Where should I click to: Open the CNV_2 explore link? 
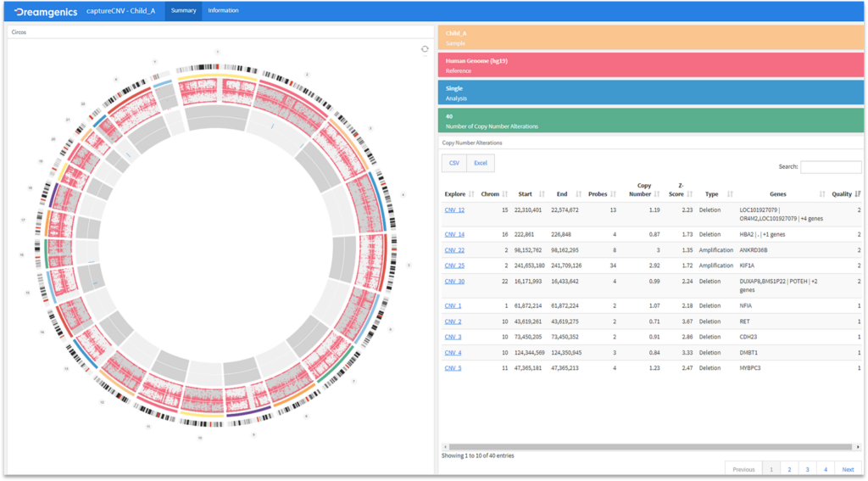(x=453, y=322)
